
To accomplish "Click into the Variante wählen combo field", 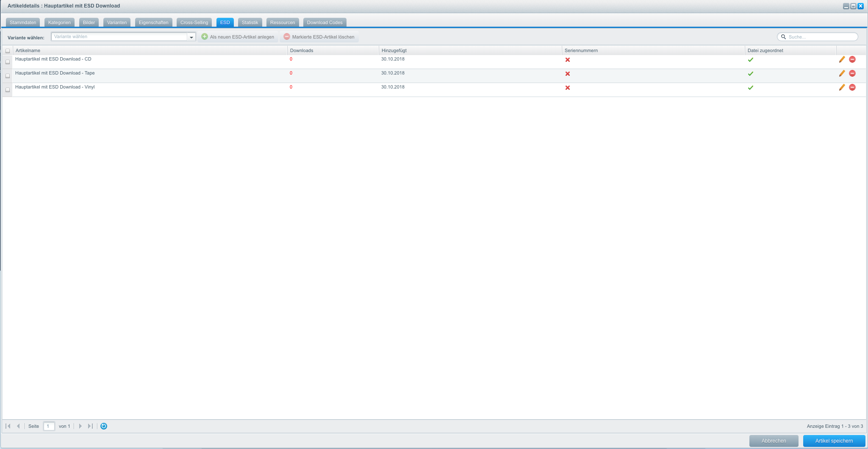I will [119, 37].
